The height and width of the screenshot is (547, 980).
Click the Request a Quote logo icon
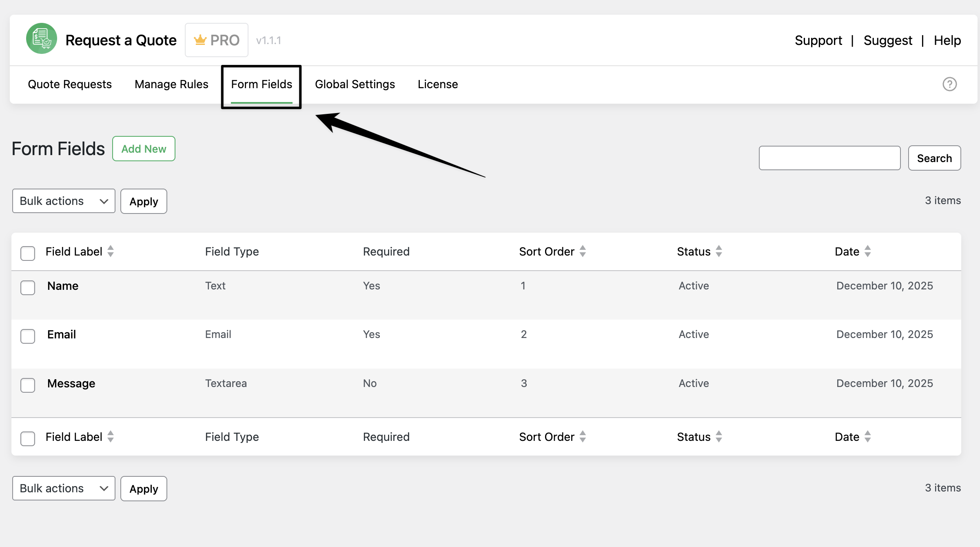click(x=41, y=39)
